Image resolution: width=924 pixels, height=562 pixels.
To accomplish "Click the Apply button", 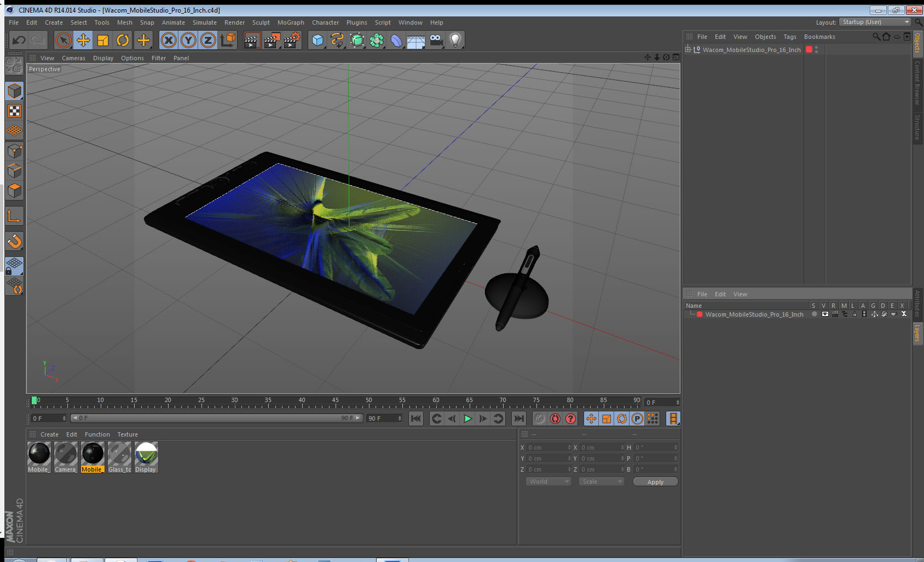I will click(655, 481).
